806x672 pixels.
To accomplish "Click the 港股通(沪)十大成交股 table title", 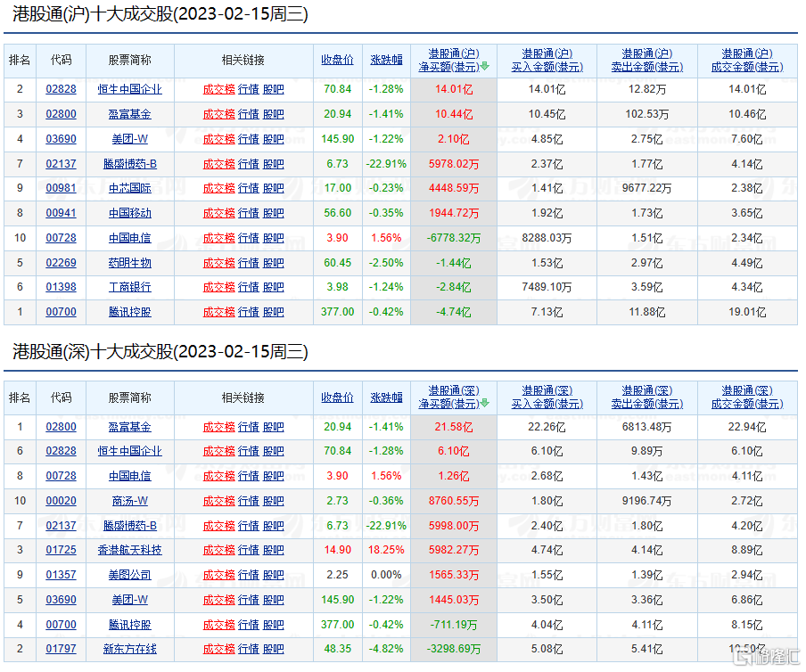I will click(160, 14).
